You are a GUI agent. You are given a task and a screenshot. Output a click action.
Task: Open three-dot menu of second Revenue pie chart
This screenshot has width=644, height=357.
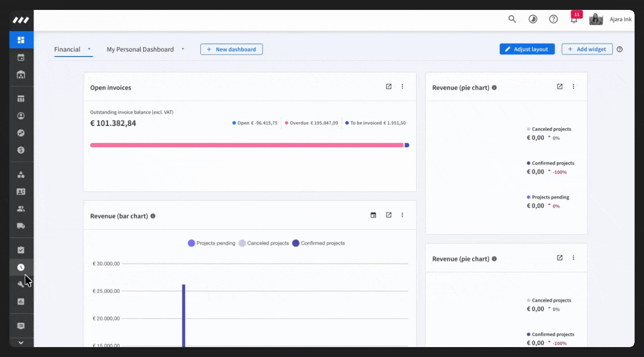[574, 258]
